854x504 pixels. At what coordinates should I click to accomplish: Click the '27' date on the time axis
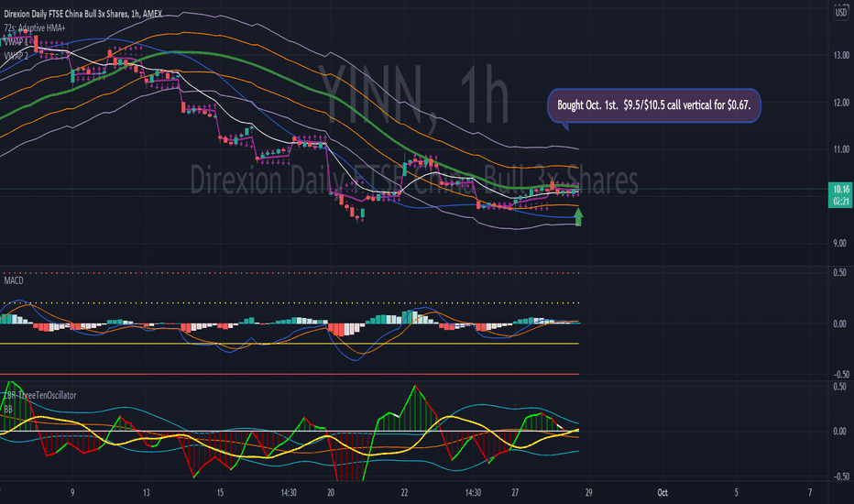515,493
